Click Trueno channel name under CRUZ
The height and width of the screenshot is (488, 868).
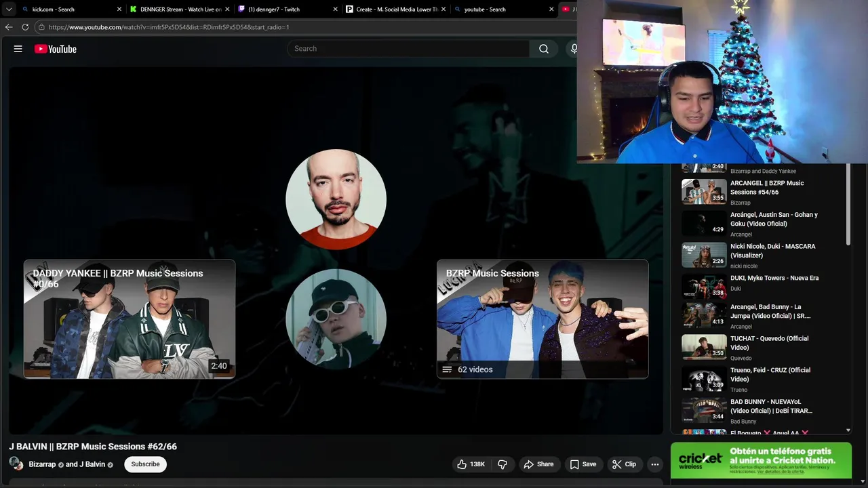coord(738,390)
